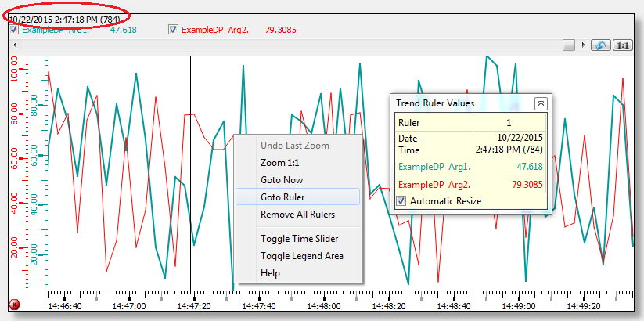Select Zoom 1:1 from context menu

pos(279,163)
